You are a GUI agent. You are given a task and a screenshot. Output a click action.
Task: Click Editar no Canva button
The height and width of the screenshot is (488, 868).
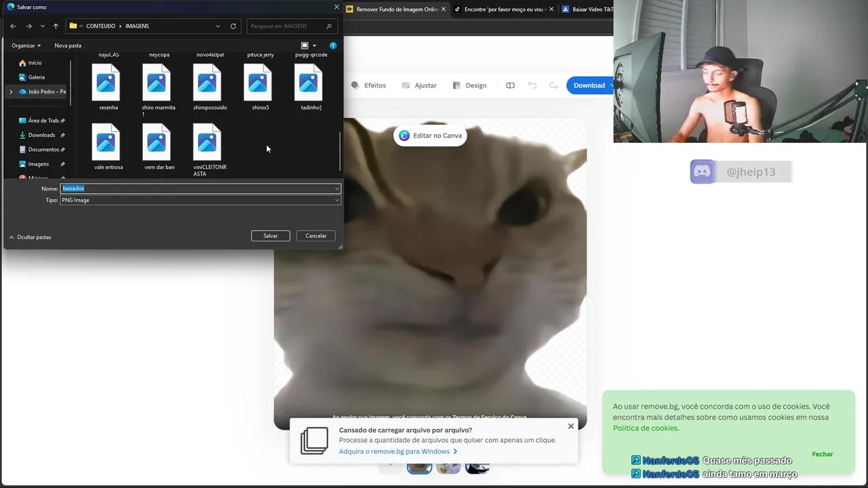(x=430, y=136)
